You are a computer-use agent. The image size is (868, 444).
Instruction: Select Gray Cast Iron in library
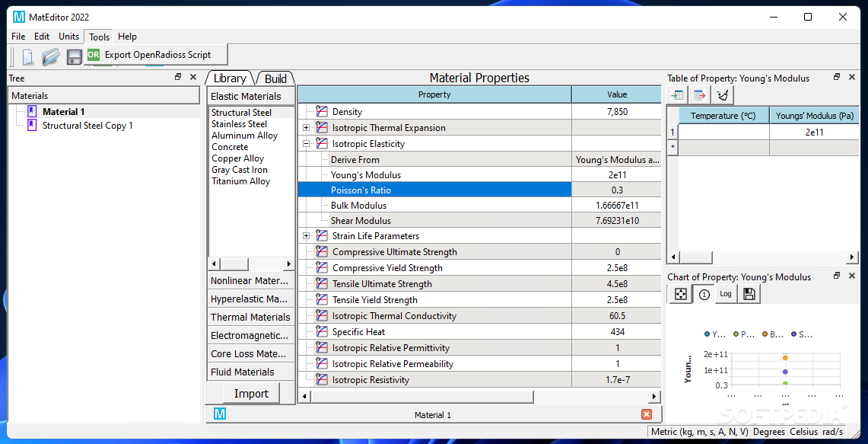239,170
